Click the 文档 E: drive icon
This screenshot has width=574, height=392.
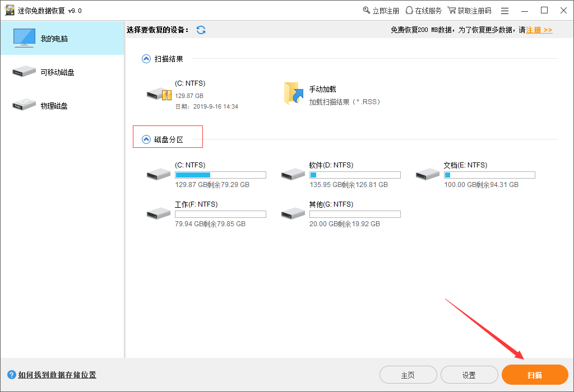[x=428, y=174]
